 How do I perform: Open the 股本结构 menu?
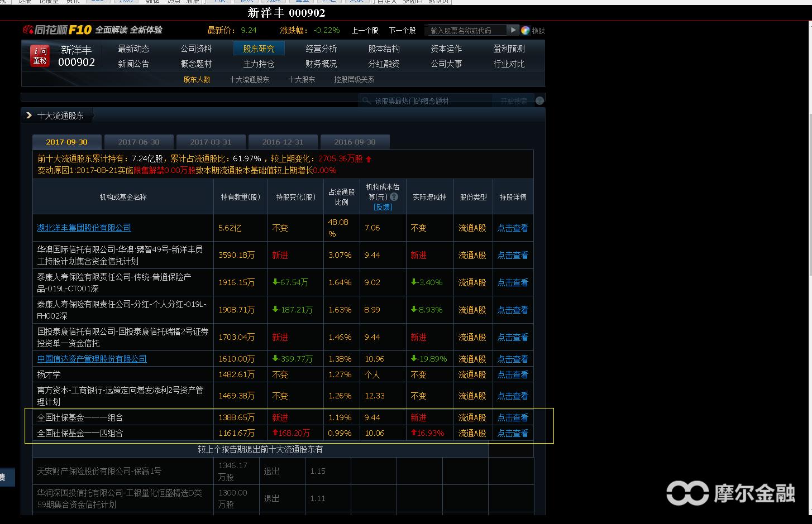point(384,49)
